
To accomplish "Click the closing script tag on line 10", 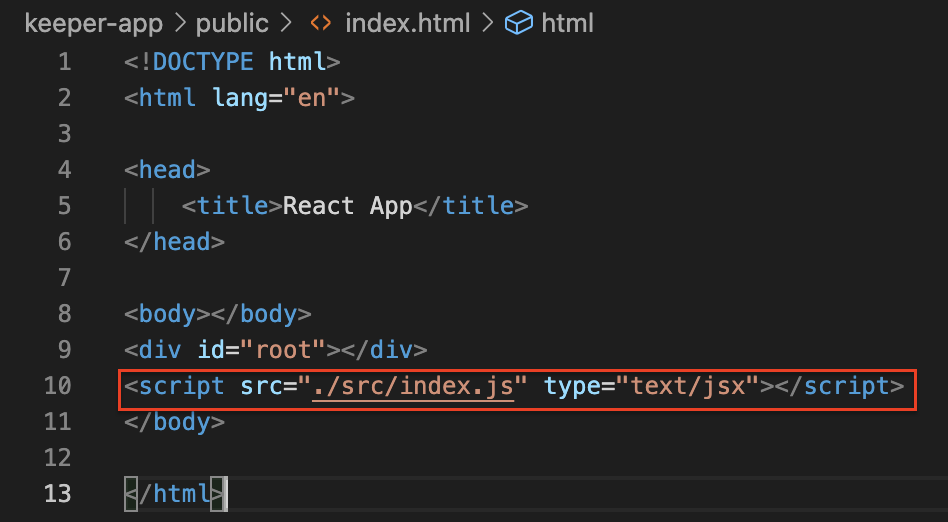I will [x=839, y=386].
